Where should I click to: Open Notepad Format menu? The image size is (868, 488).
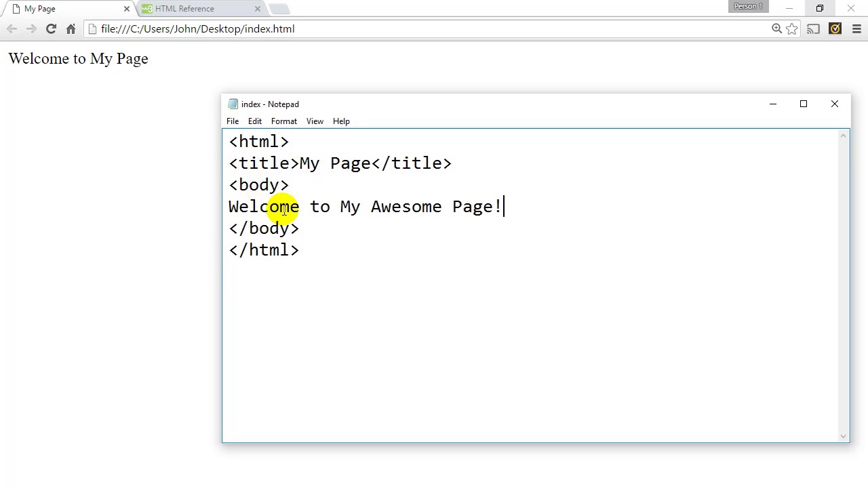[284, 121]
